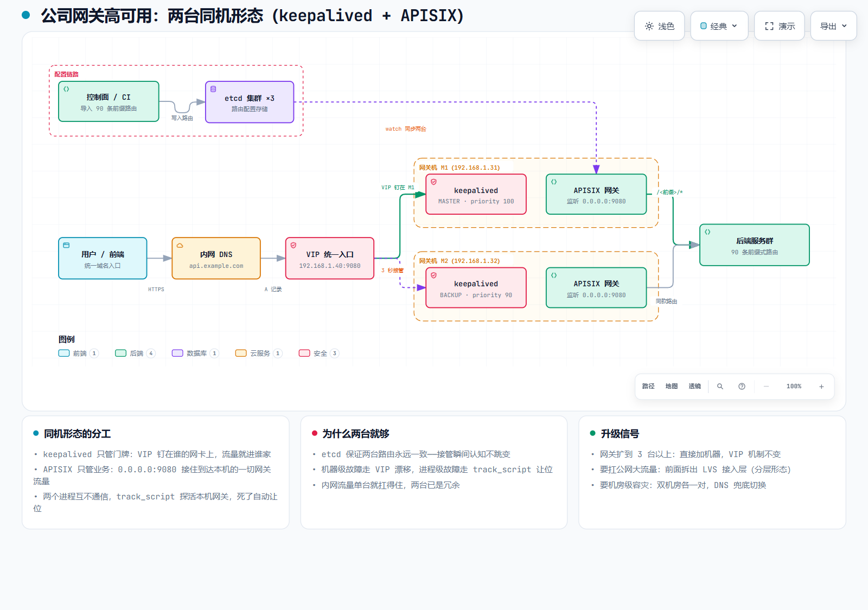Screen dimensions: 868x610
Task: Click the shield icon on keepalived BACKUP node
Action: click(x=433, y=275)
